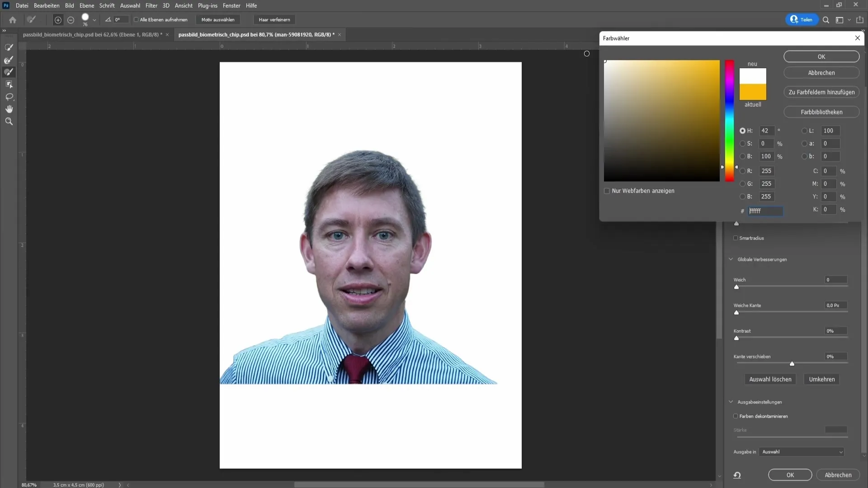
Task: Click Zu Farbfeldern hinzufügen button
Action: 821,92
